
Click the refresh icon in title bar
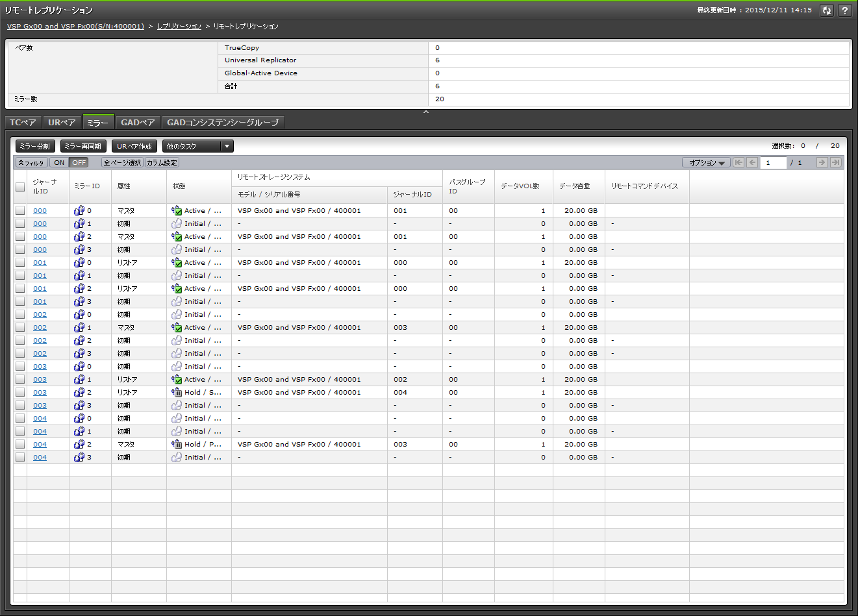coord(826,10)
